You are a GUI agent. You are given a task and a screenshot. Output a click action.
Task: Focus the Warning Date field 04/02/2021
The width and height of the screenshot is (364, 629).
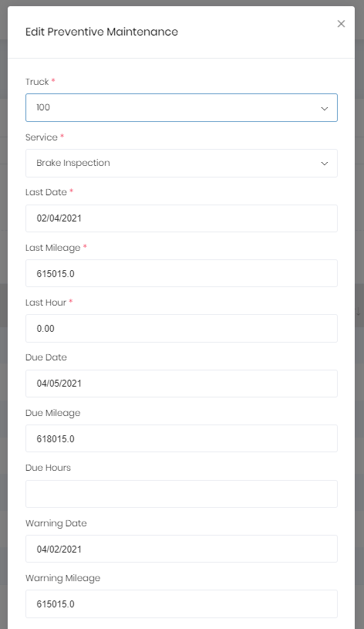click(x=181, y=549)
